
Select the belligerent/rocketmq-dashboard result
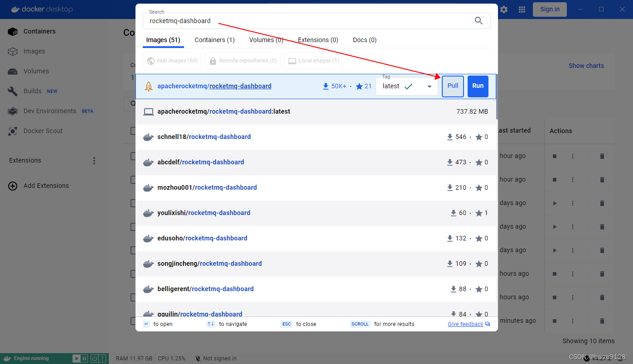[x=316, y=289]
